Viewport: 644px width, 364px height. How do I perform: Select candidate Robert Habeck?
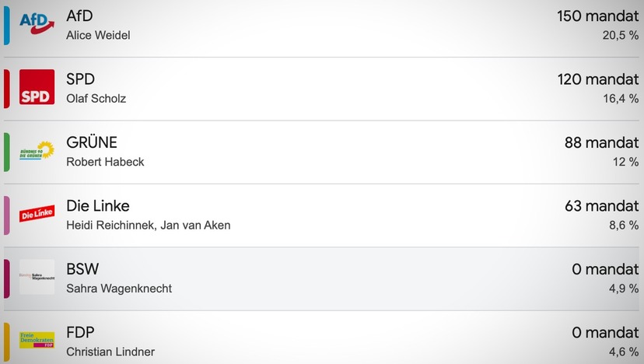pyautogui.click(x=105, y=162)
